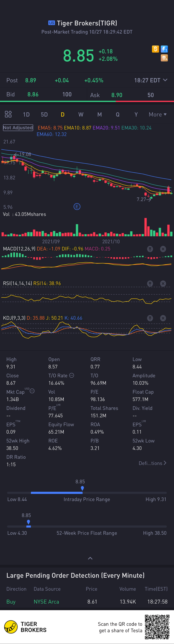The image size is (174, 644).
Task: Click the orange dollar sign badge icon
Action: point(155,49)
